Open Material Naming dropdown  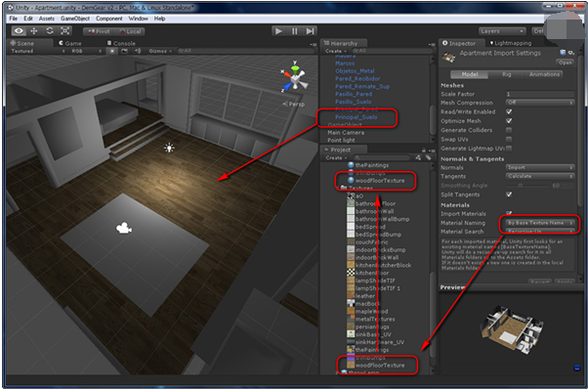point(540,223)
